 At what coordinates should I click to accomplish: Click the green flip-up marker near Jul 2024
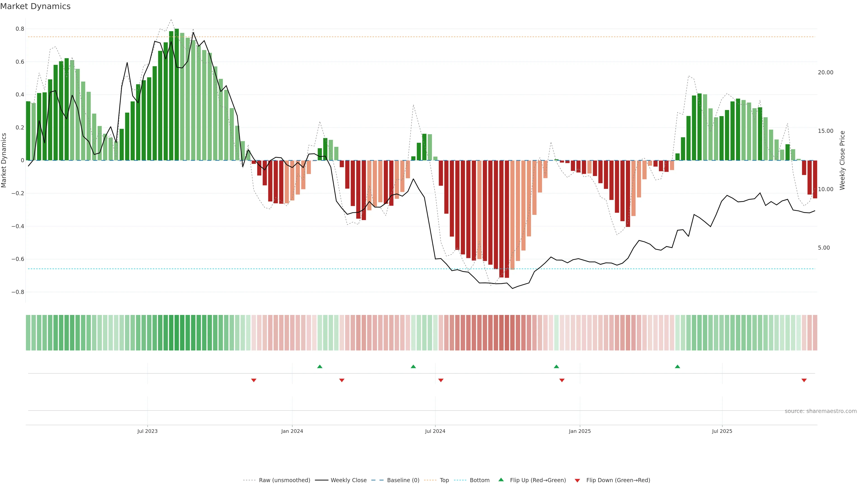pos(413,366)
